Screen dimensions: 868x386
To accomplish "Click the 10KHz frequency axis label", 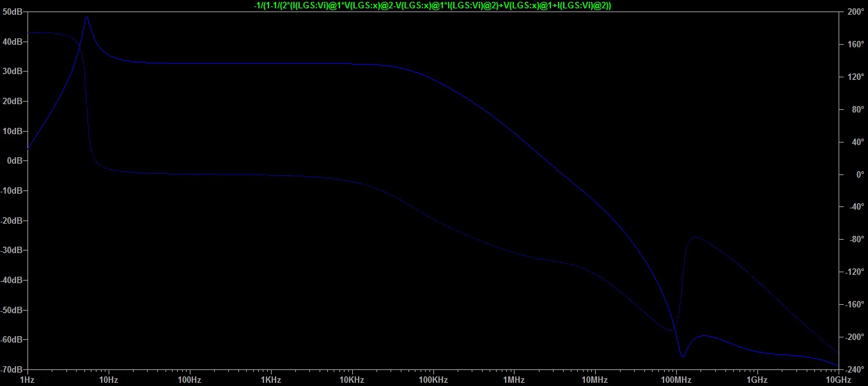I will point(352,380).
